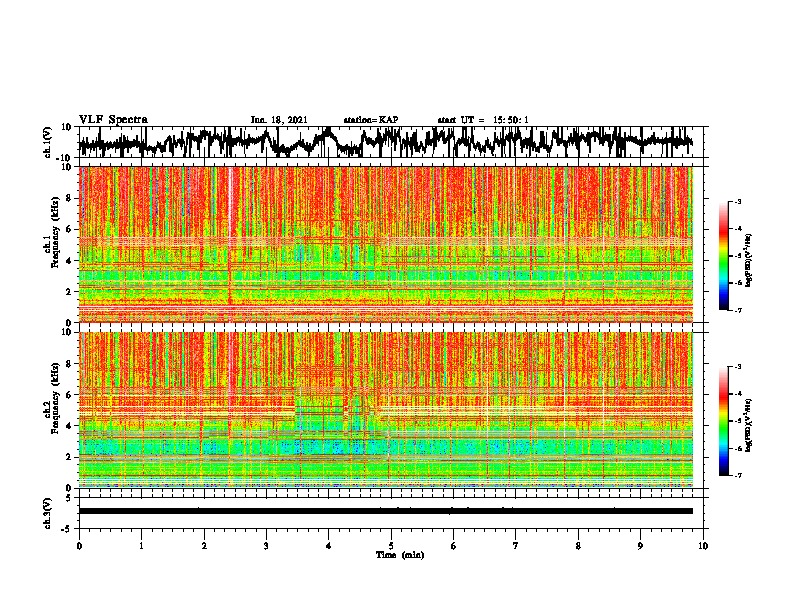Click the "7" tick on the Time axis
The height and width of the screenshot is (612, 792).
pos(516,546)
